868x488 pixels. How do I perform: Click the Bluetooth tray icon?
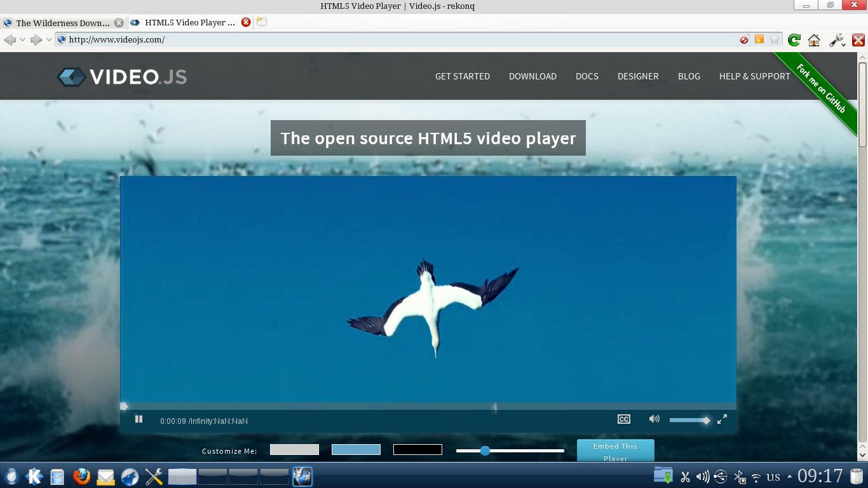click(x=740, y=477)
